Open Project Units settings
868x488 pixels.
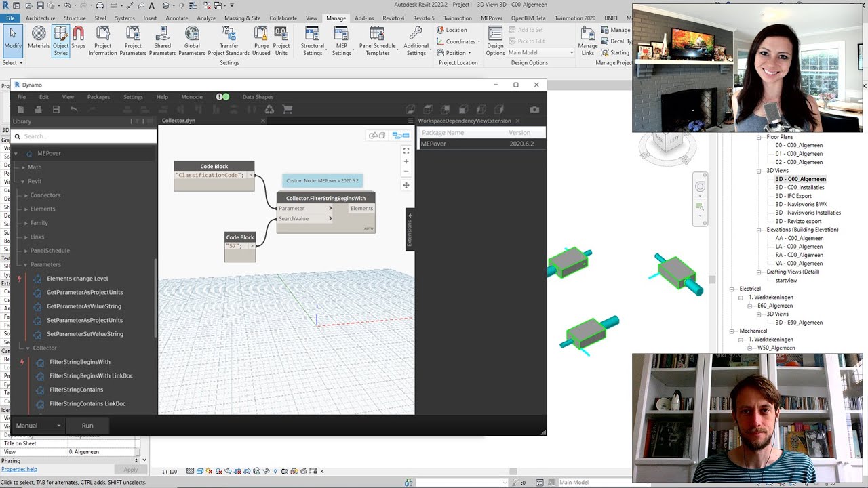(x=281, y=41)
